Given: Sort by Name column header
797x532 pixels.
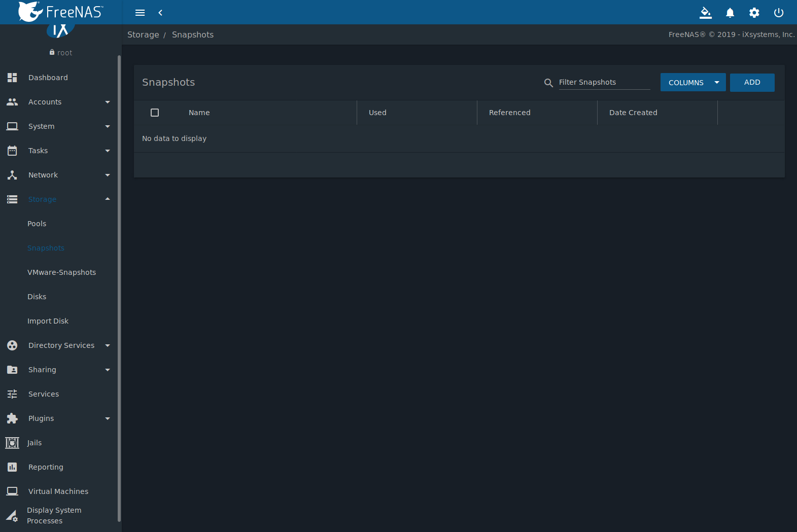Looking at the screenshot, I should [199, 113].
